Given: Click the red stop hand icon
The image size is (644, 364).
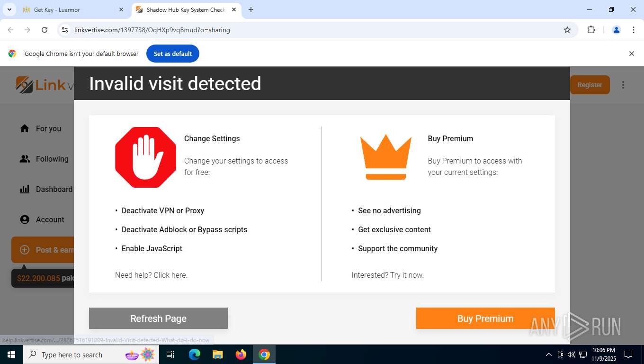Looking at the screenshot, I should pos(145,157).
